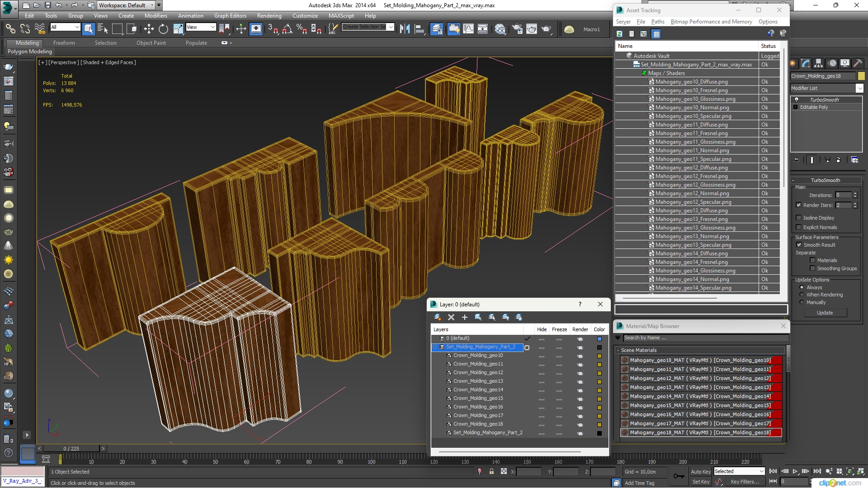Open the Rendering menu
This screenshot has height=488, width=868.
click(x=269, y=16)
